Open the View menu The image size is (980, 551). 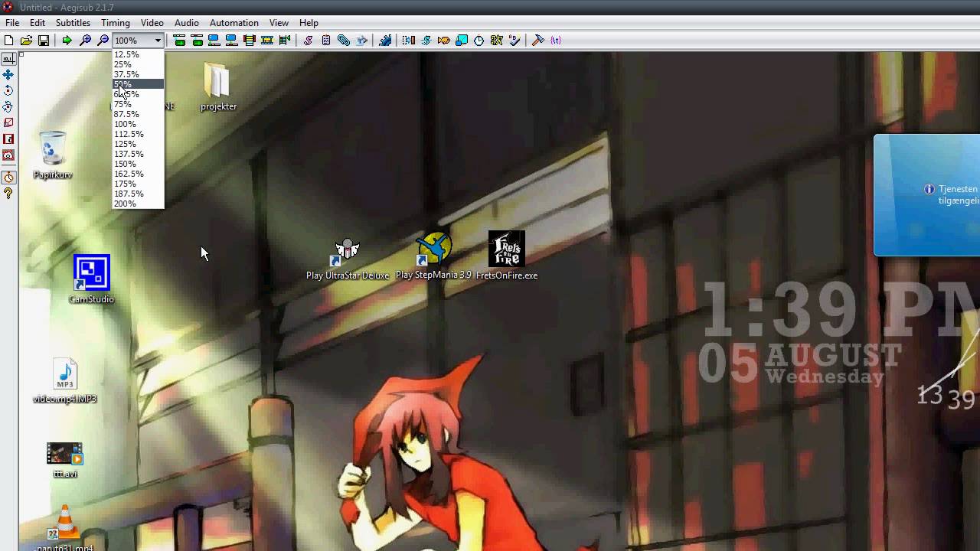click(x=279, y=23)
